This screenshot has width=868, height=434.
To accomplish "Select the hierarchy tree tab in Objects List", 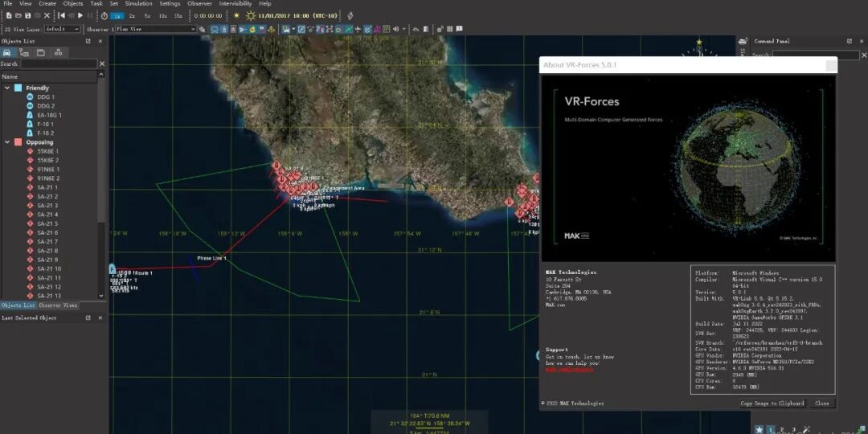I will [x=24, y=52].
